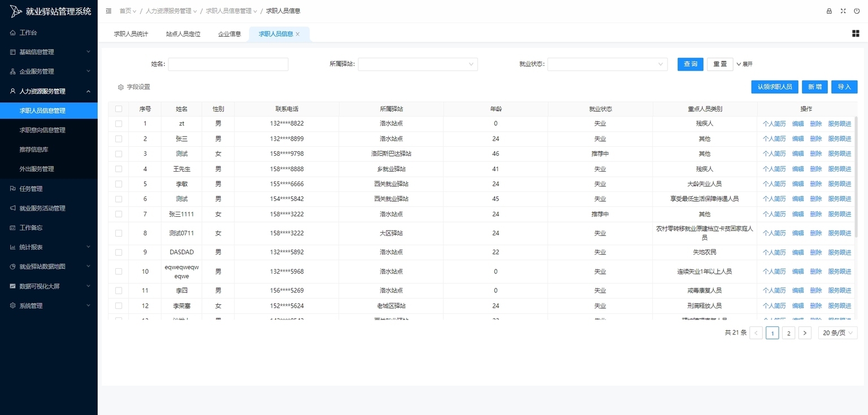Toggle fullscreen mode icon
Image resolution: width=868 pixels, height=415 pixels.
pos(843,11)
